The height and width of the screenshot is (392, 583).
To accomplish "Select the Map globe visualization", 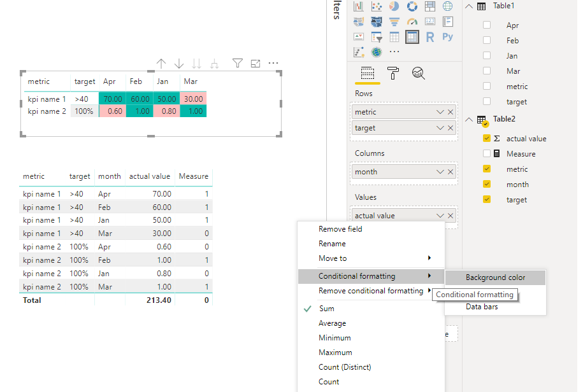I will point(448,6).
